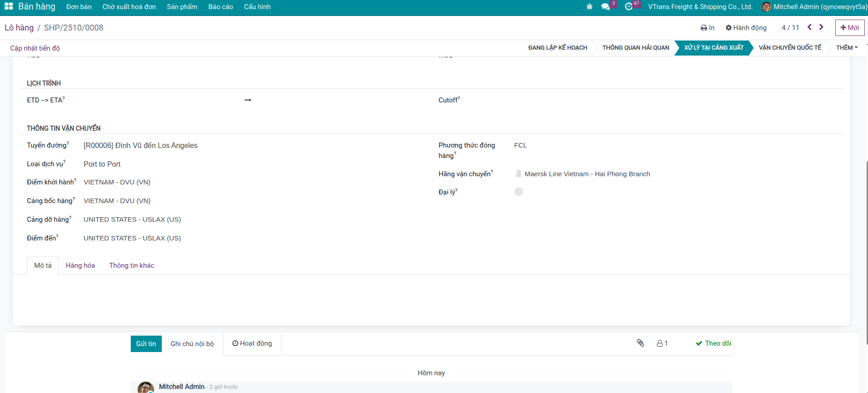Toggle the Theo dõi follow button
This screenshot has height=393, width=868.
click(x=714, y=343)
